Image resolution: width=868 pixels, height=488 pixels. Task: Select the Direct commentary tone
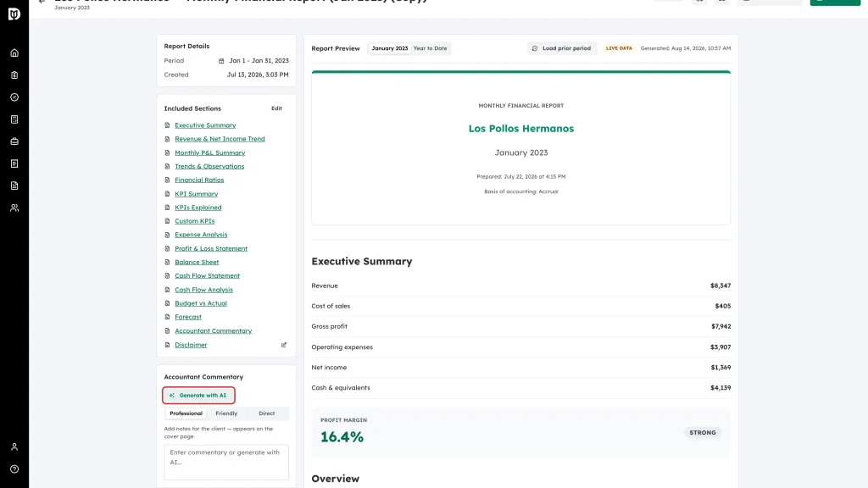(x=267, y=413)
